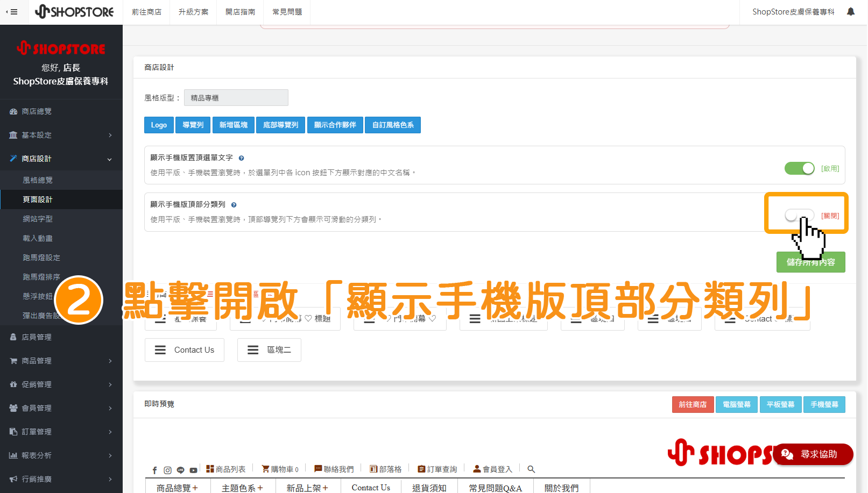Image resolution: width=868 pixels, height=493 pixels.
Task: Open 常見問題 in the top menu
Action: click(x=287, y=12)
